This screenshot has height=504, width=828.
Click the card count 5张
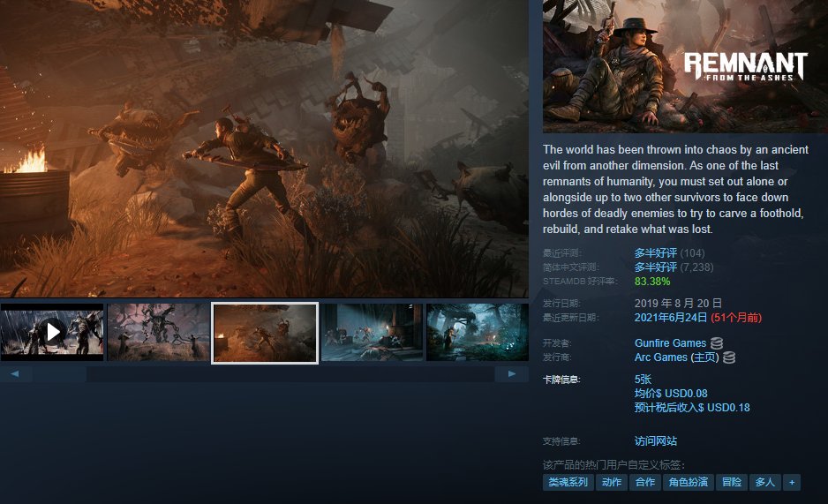(x=643, y=379)
